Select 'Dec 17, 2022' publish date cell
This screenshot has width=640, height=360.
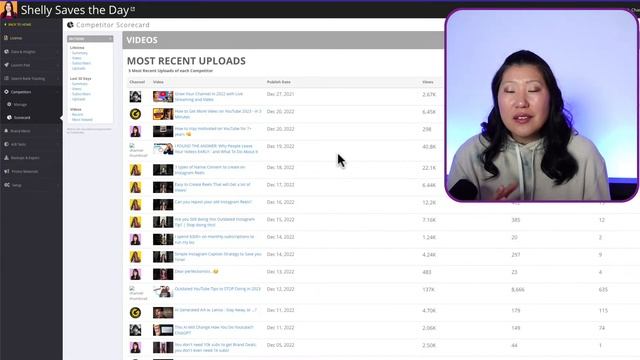(x=280, y=185)
